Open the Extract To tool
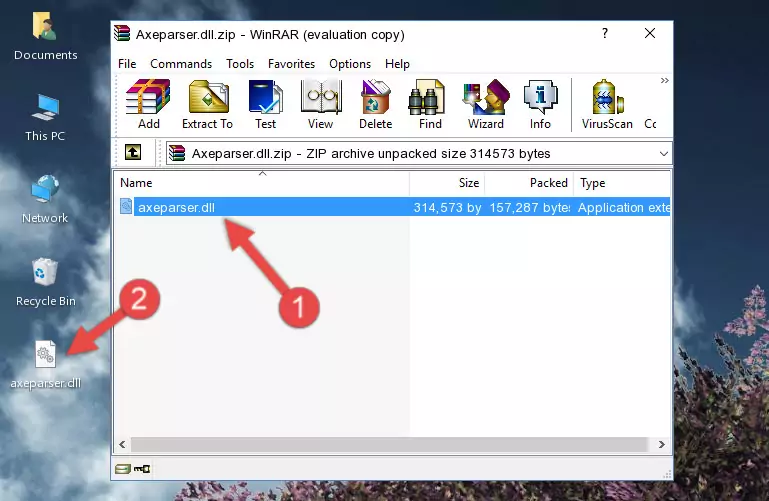 (x=207, y=104)
